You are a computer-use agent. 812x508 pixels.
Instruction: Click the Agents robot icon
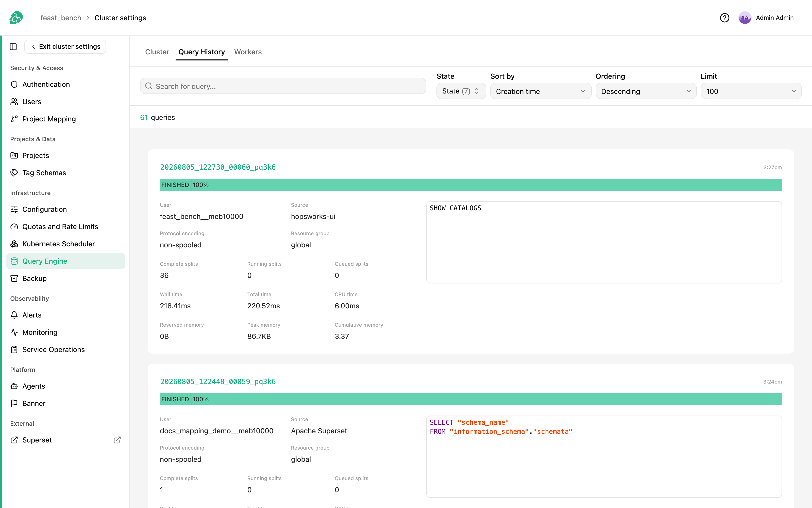(14, 386)
